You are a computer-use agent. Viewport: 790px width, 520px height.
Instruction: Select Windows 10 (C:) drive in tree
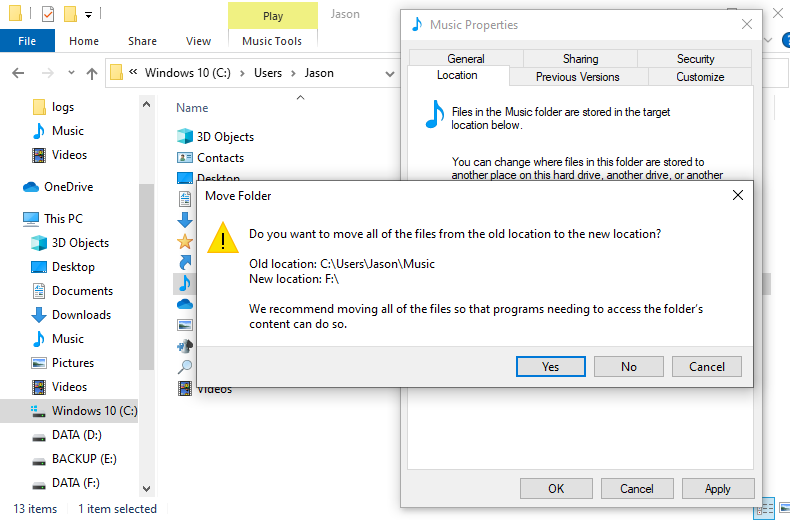point(69,411)
